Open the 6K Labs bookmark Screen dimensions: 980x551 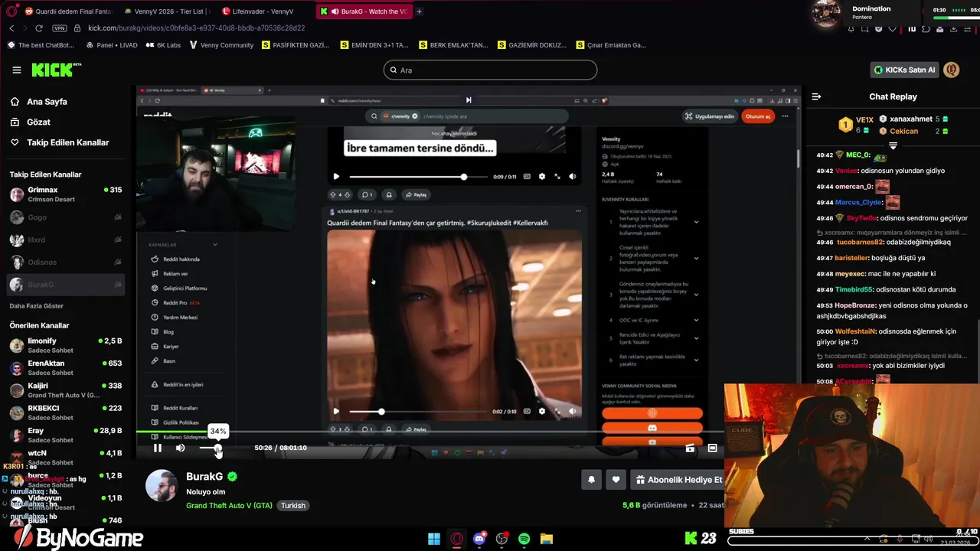[163, 45]
